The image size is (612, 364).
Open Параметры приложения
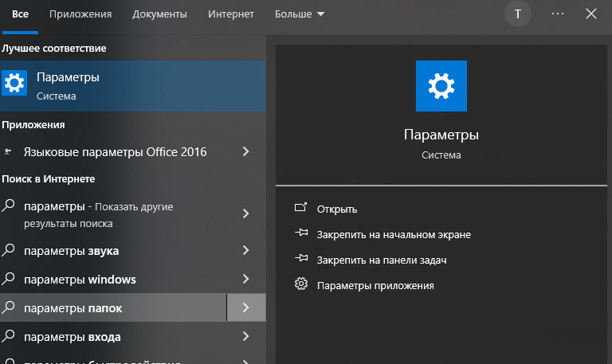375,286
